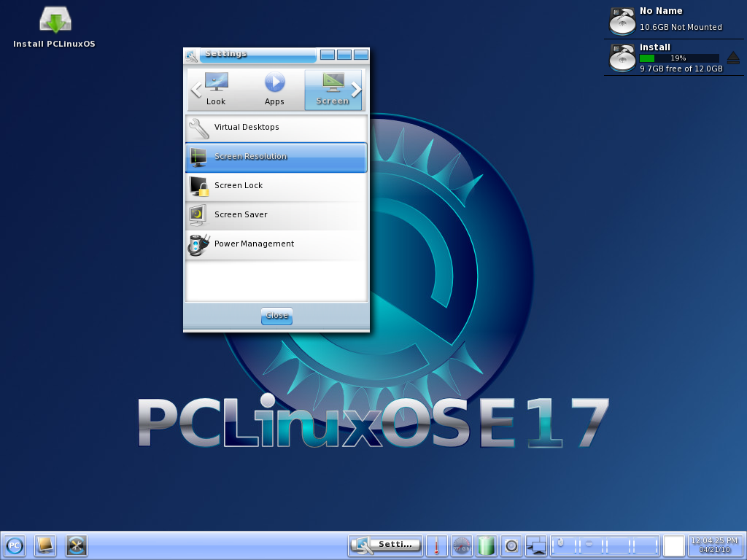Open the Look settings category
The width and height of the screenshot is (747, 560).
215,87
